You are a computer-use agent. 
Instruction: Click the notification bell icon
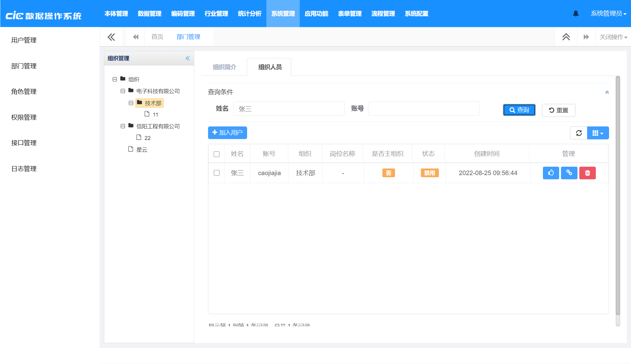tap(576, 14)
